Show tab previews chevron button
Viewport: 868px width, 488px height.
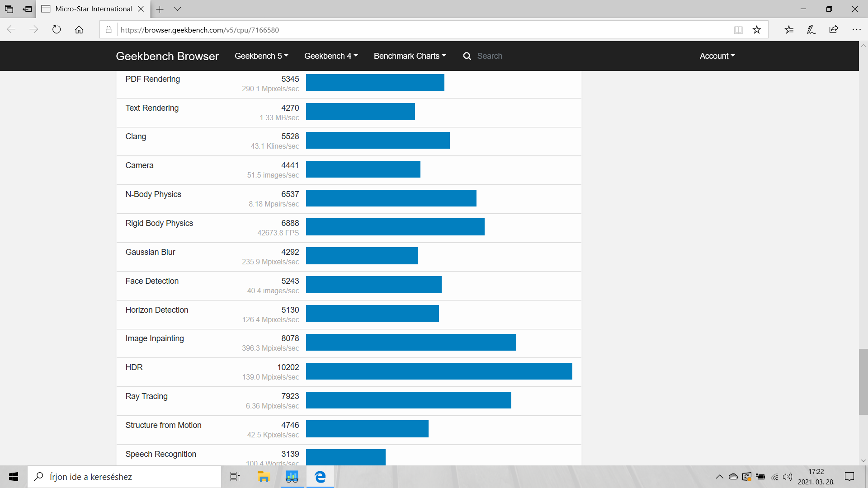(x=177, y=9)
